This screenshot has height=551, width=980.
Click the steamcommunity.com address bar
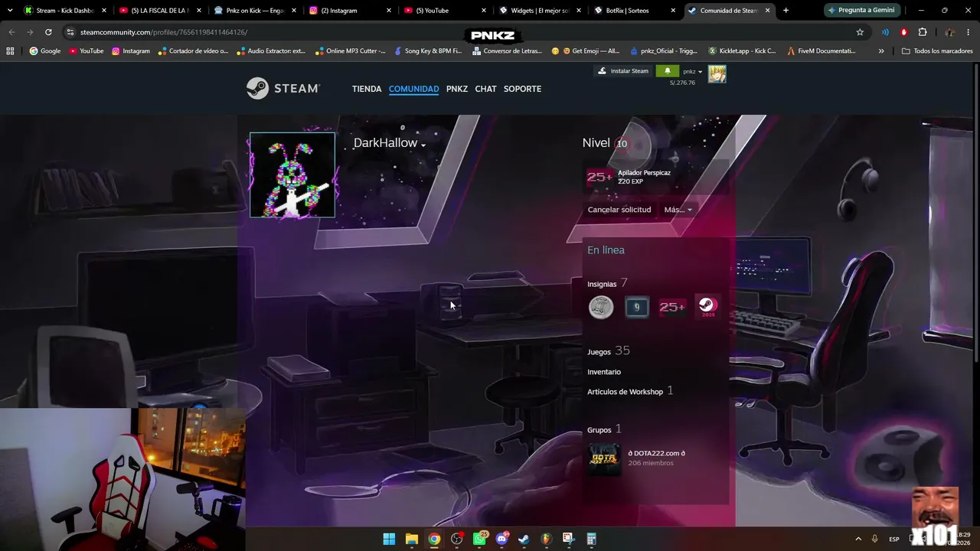(459, 32)
